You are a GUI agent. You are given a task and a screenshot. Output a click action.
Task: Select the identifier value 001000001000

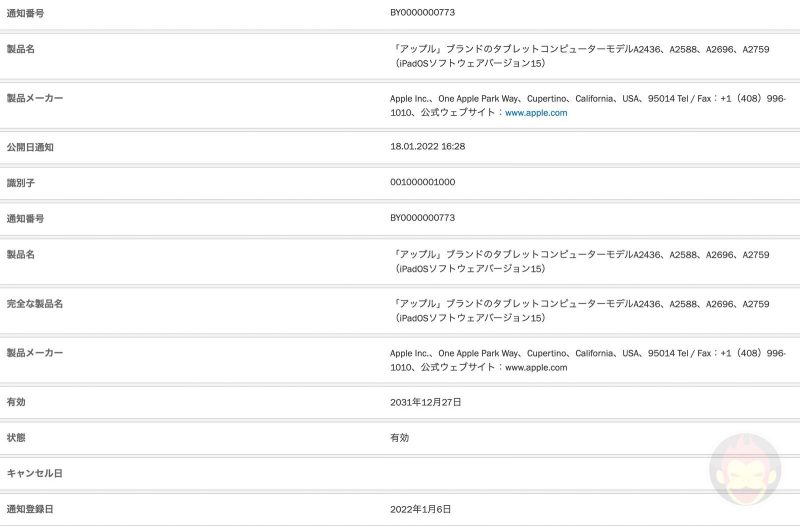click(422, 183)
